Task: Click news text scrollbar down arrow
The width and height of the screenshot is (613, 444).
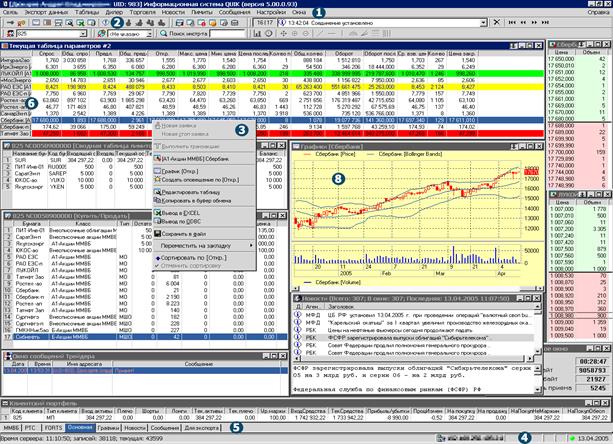Action: (x=538, y=389)
